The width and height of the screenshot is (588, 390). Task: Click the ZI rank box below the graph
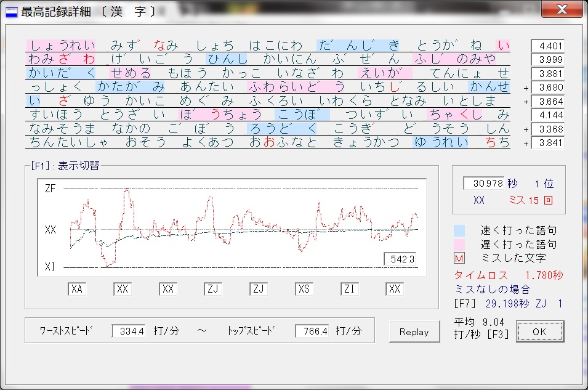tap(350, 289)
